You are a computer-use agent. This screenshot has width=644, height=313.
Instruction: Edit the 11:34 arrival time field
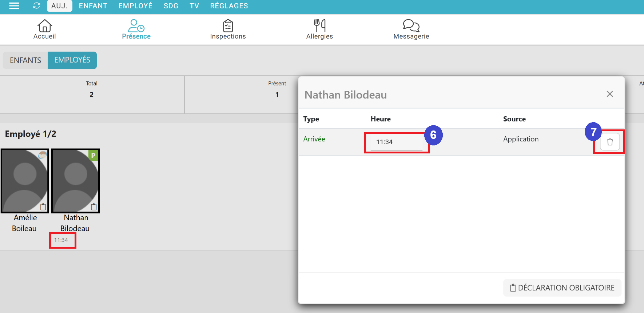point(397,142)
